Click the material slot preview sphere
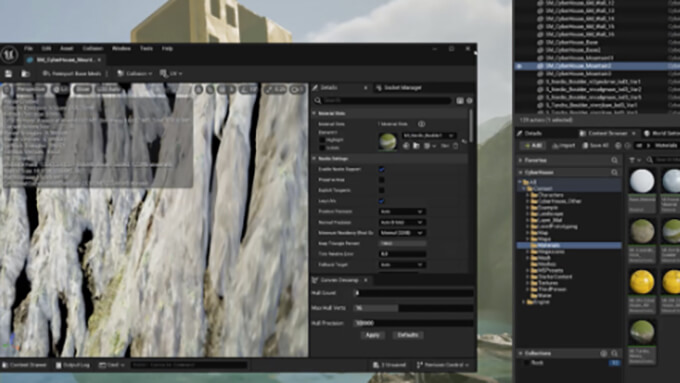The width and height of the screenshot is (680, 383). point(387,141)
